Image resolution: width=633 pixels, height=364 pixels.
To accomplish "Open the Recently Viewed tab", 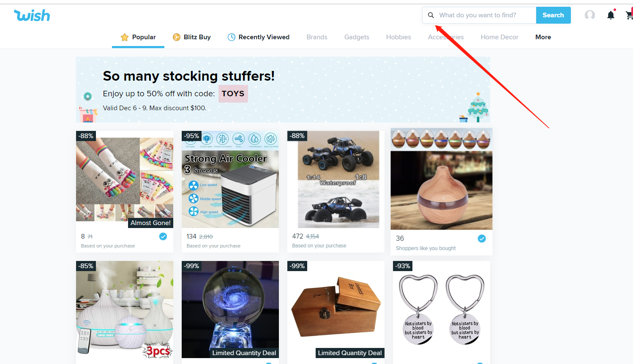I will [259, 37].
